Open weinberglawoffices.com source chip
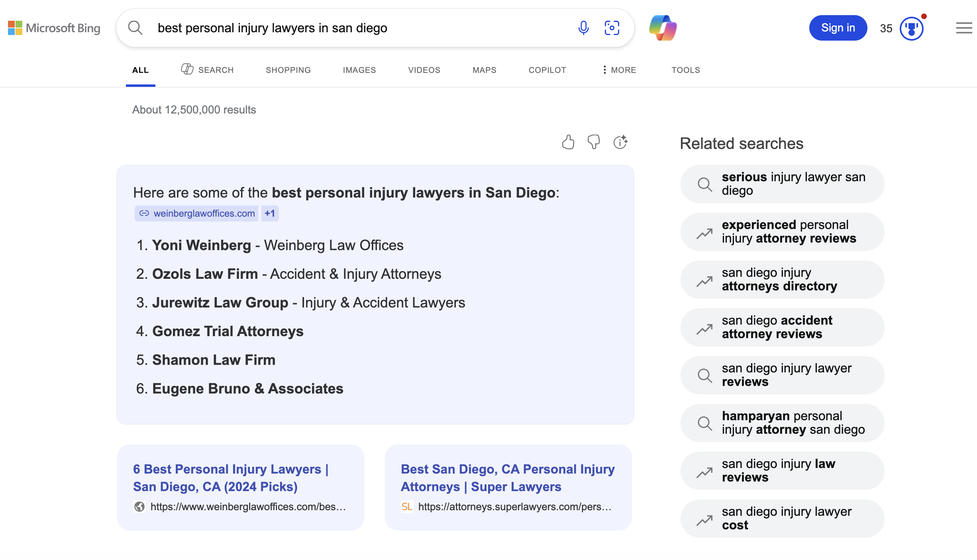Screen dimensions: 977x560 coord(196,213)
